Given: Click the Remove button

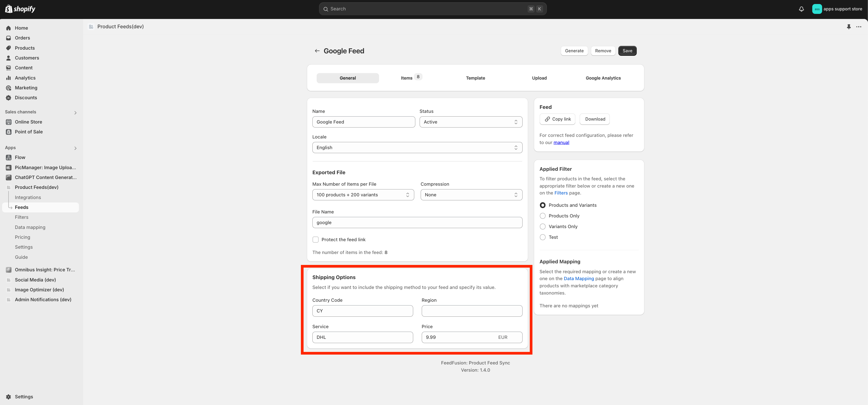Looking at the screenshot, I should 603,51.
